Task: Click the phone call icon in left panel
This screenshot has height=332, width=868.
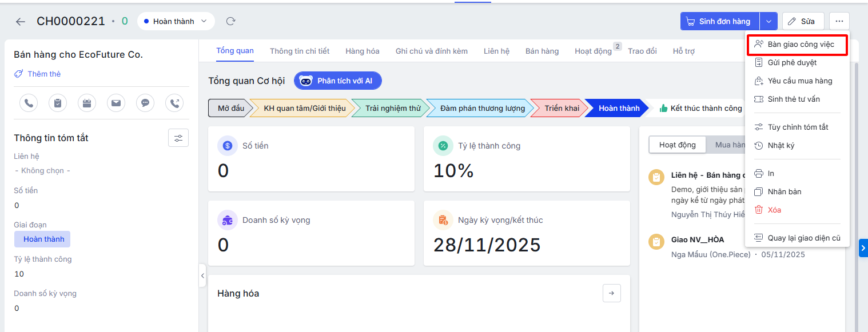Action: [x=29, y=103]
